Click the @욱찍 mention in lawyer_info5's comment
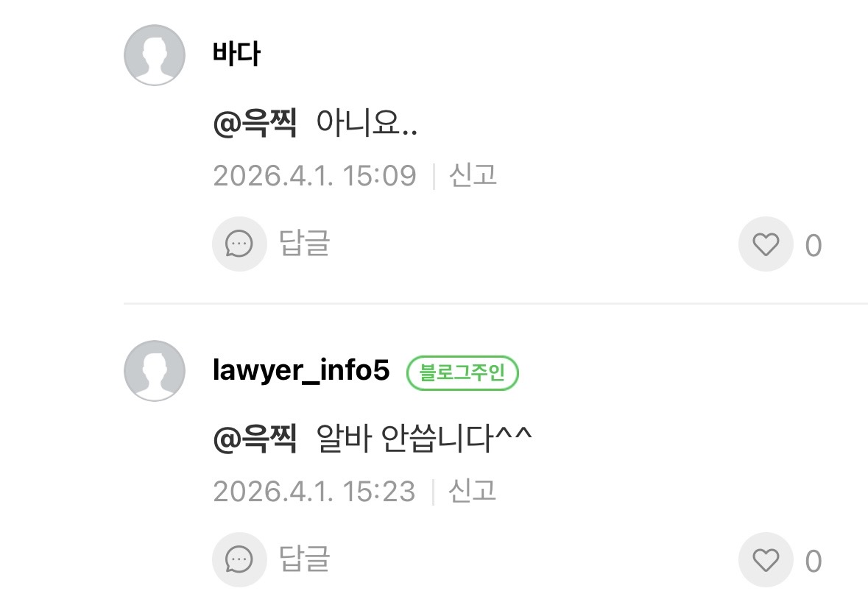This screenshot has height=605, width=868. coord(255,439)
